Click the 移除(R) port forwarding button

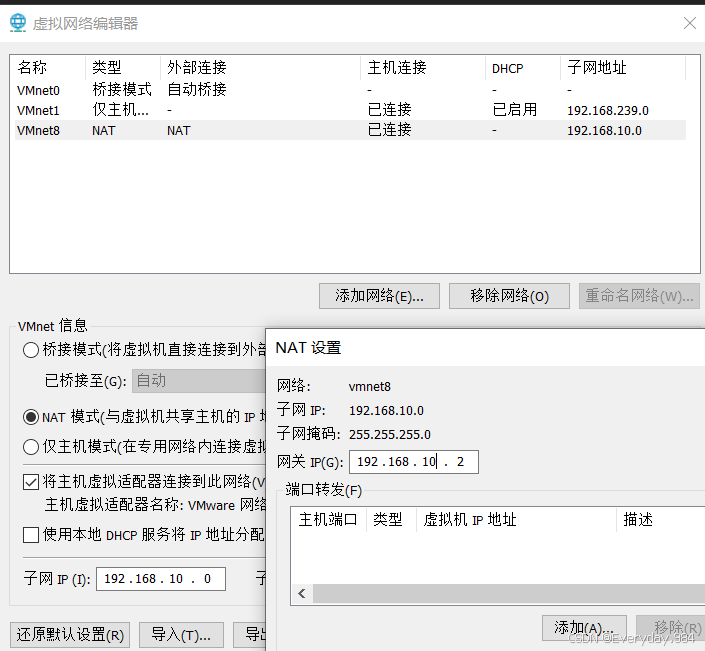(x=671, y=628)
